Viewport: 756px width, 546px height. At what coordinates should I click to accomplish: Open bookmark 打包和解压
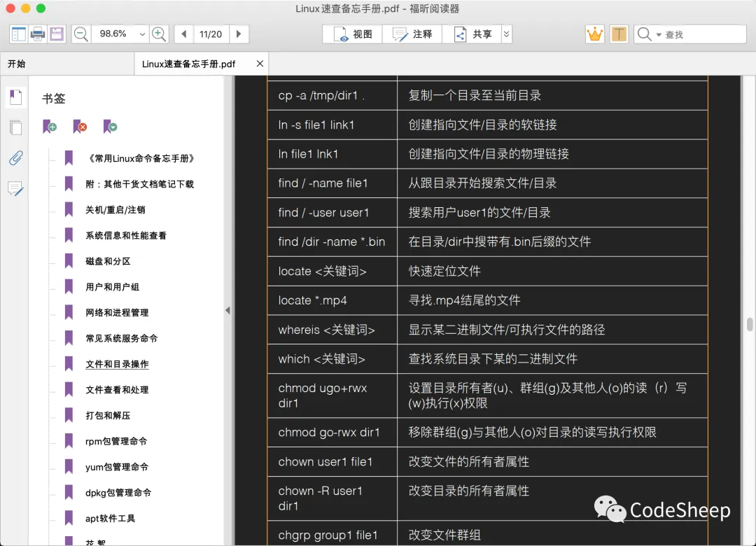[108, 415]
